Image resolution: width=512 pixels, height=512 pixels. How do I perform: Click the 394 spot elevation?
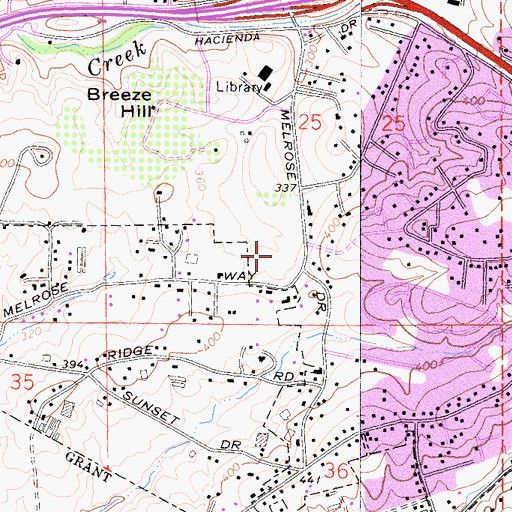click(x=72, y=364)
